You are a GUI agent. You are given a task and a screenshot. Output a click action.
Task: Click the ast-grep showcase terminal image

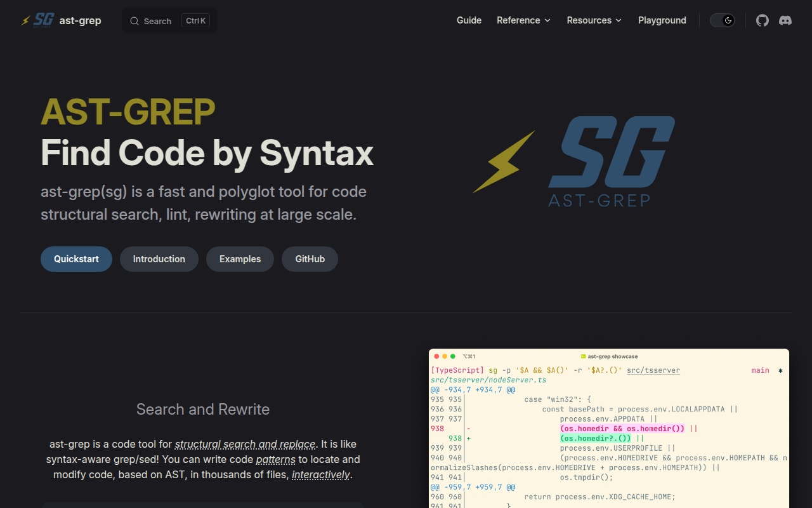pos(609,428)
